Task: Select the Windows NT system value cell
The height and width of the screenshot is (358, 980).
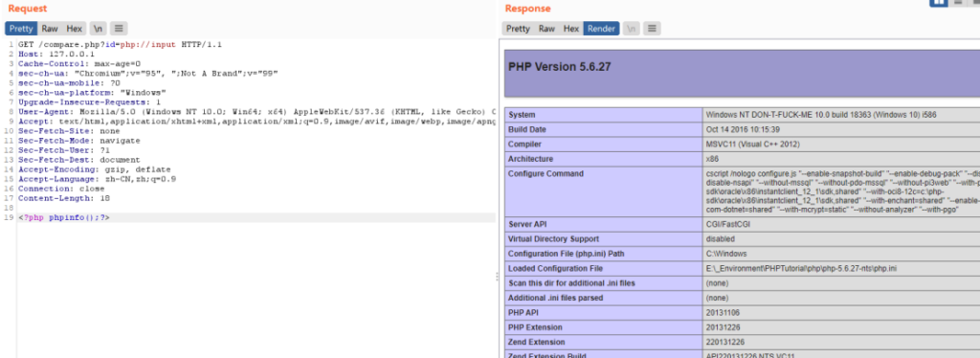Action: tap(841, 115)
